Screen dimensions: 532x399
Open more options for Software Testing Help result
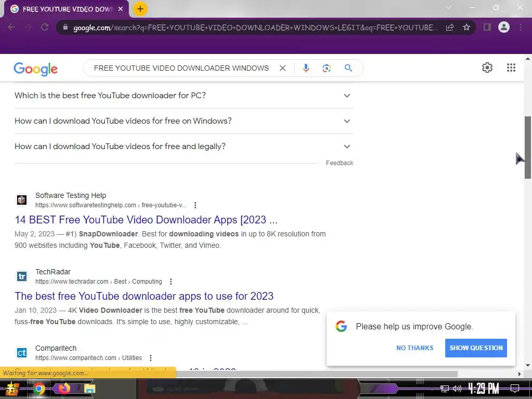[195, 205]
